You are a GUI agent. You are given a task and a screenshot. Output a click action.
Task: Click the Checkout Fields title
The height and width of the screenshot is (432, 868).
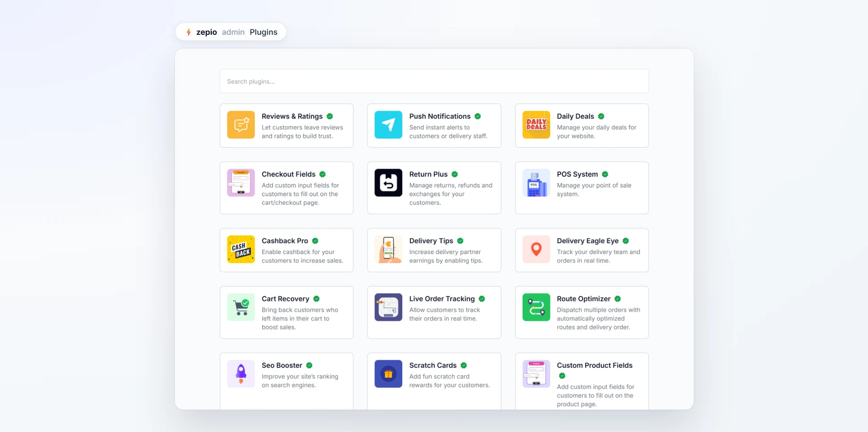(x=288, y=174)
